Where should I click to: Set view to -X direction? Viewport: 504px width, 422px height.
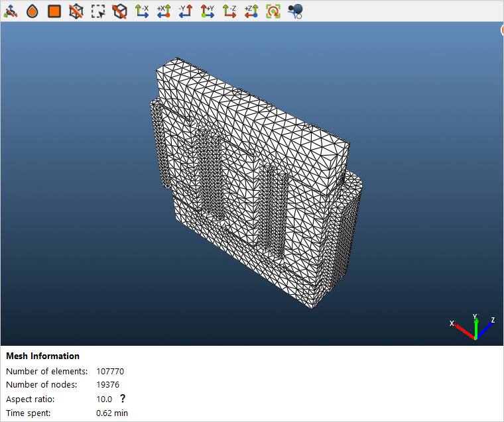142,11
